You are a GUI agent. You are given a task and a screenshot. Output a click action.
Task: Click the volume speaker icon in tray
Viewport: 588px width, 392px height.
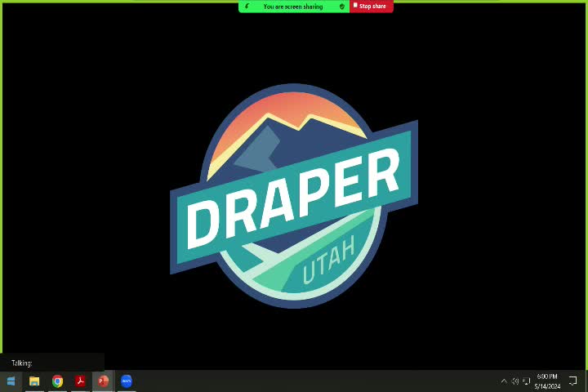[x=514, y=381]
